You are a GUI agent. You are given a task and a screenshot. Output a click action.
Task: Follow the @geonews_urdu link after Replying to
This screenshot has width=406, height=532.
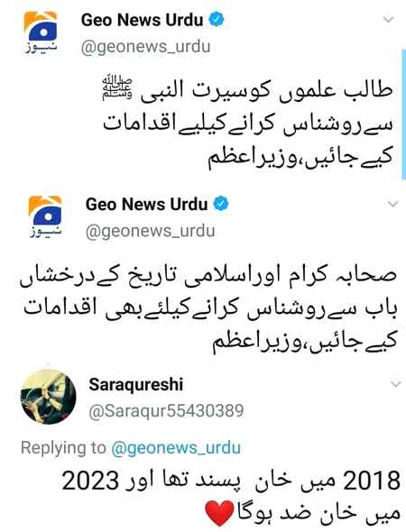[176, 448]
